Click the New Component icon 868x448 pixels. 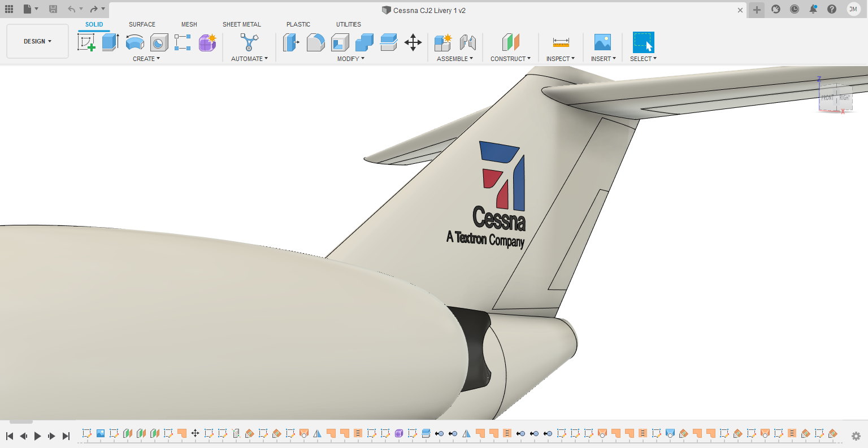point(443,42)
